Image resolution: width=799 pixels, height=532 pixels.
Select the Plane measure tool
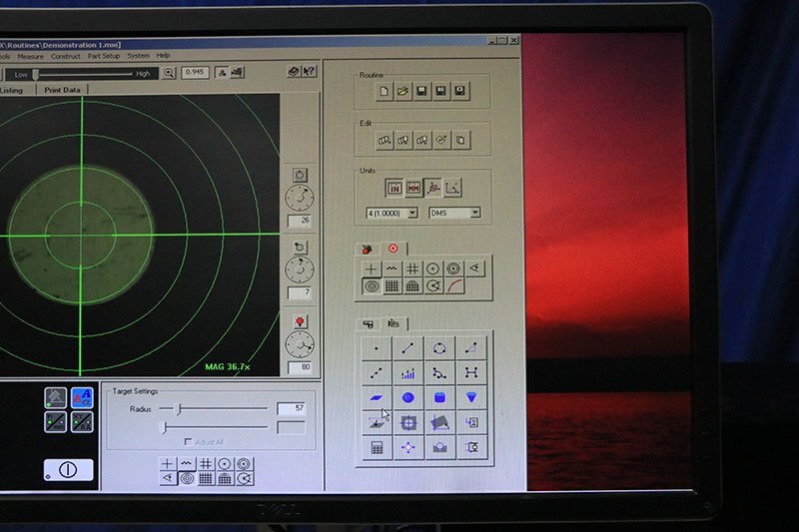[x=377, y=398]
